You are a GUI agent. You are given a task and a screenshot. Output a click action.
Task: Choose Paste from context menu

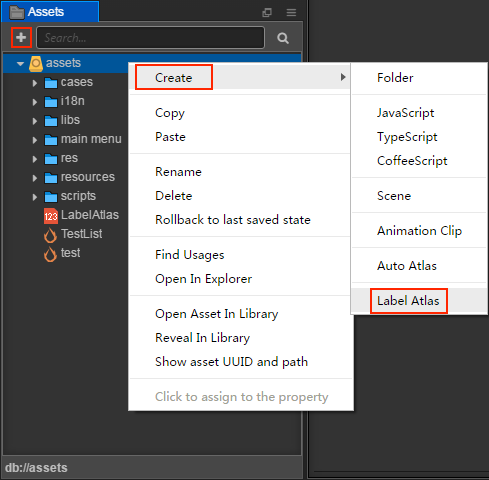(x=239, y=137)
